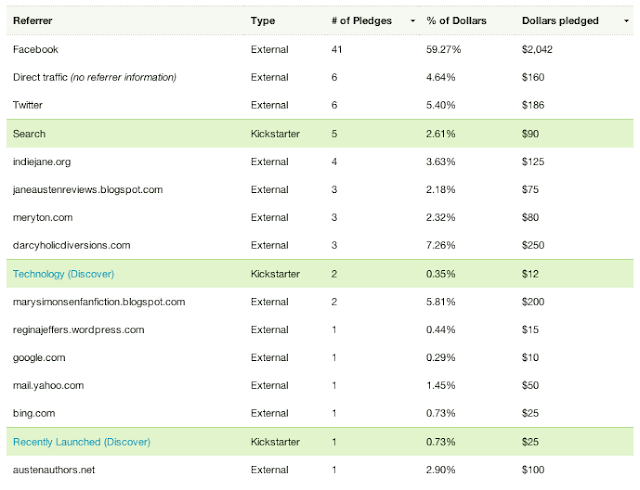Click marysimonsenfanfiction.blogspot.com referrer

(99, 301)
